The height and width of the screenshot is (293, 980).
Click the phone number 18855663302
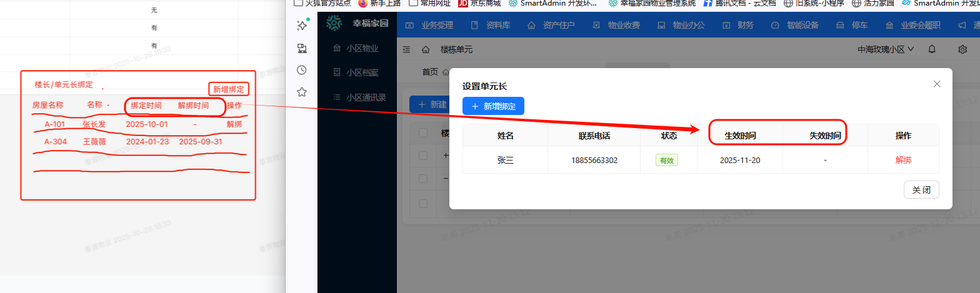[594, 161]
